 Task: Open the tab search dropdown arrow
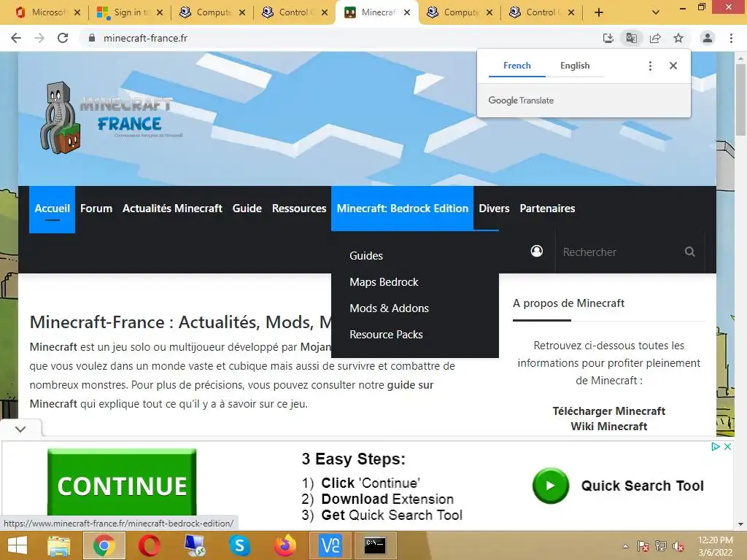[x=656, y=12]
